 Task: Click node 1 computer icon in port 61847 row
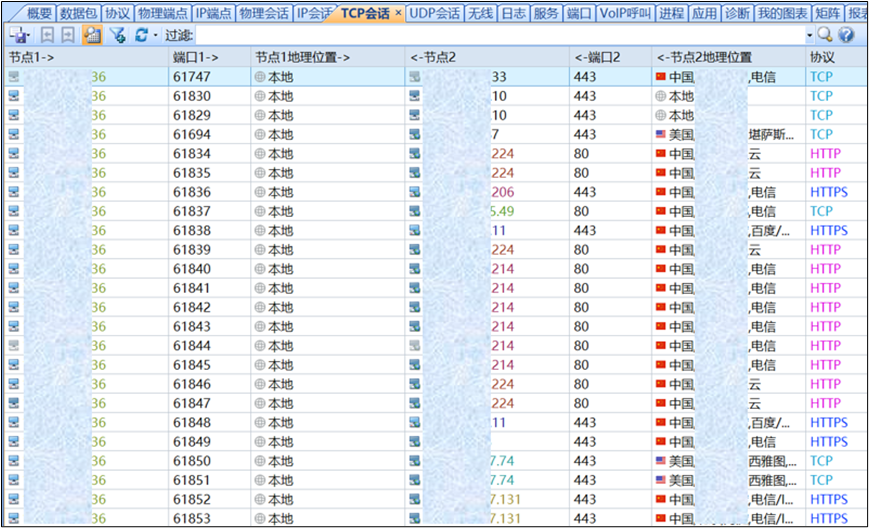[x=14, y=403]
